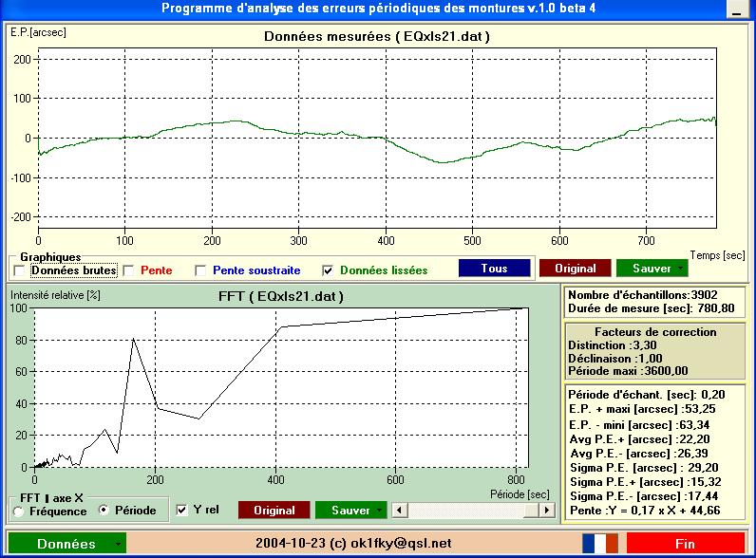Click the red Fin button

pyautogui.click(x=685, y=544)
